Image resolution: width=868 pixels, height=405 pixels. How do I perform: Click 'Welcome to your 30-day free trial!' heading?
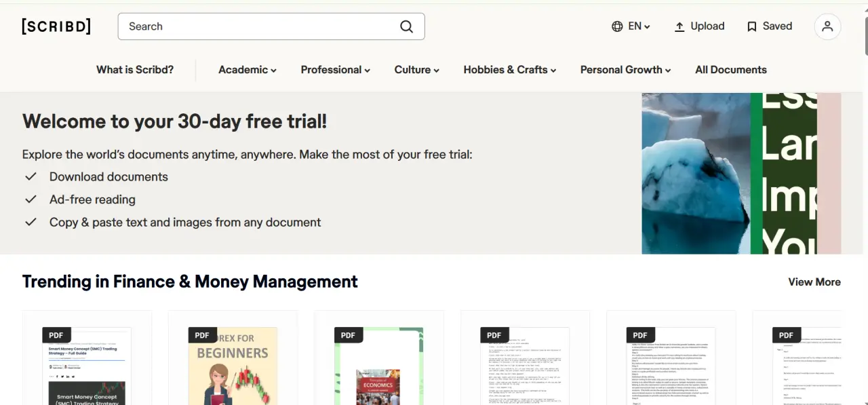point(174,121)
